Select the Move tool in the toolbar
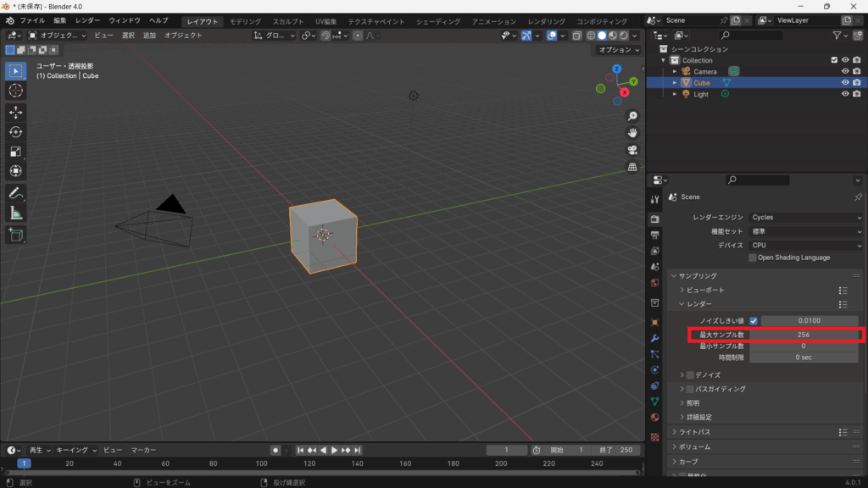 15,112
